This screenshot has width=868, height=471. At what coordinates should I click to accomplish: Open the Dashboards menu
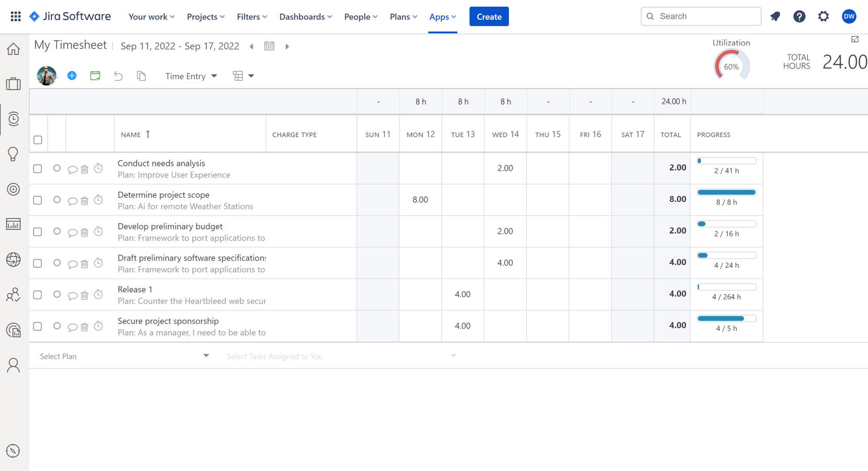pos(305,17)
